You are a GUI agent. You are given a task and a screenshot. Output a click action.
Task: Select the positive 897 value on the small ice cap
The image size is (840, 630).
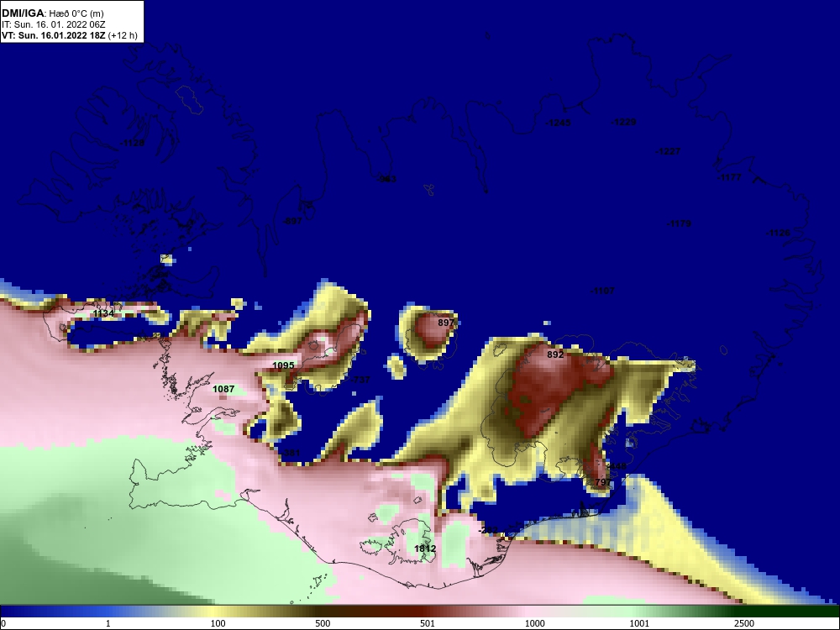446,323
